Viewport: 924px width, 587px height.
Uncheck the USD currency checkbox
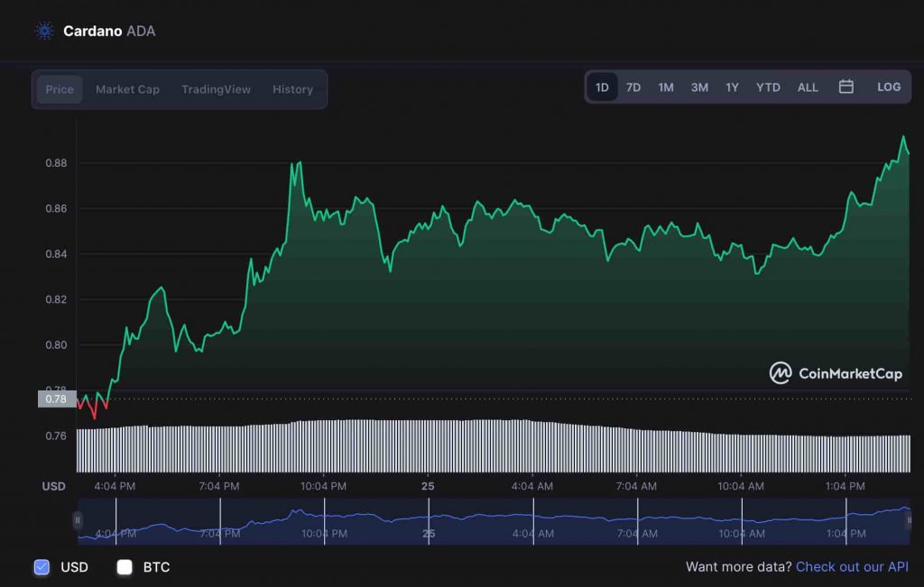point(42,567)
